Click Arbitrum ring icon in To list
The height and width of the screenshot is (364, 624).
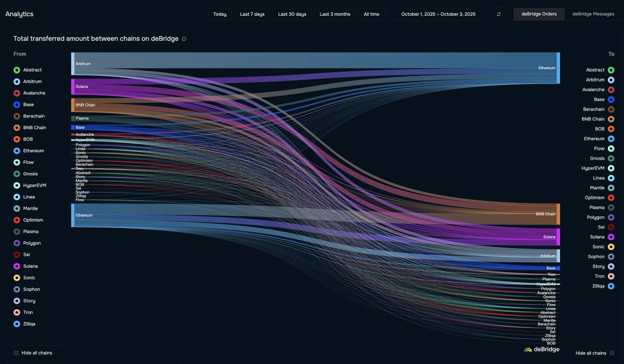point(611,80)
